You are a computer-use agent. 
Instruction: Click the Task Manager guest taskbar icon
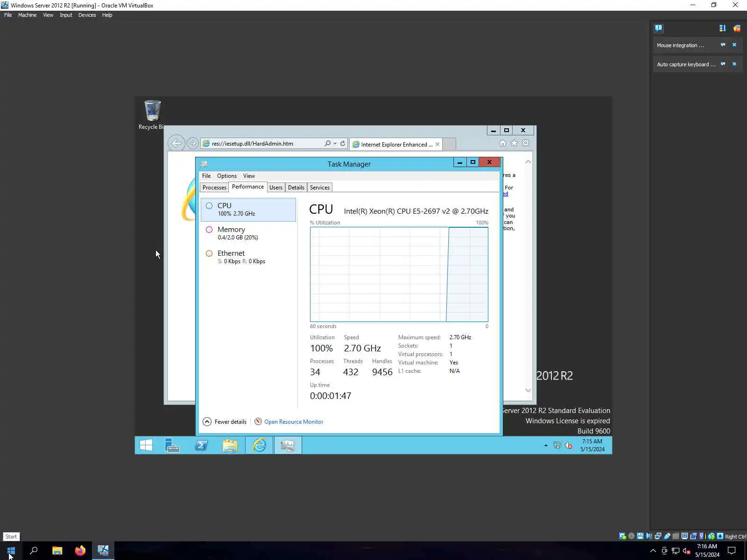point(288,445)
